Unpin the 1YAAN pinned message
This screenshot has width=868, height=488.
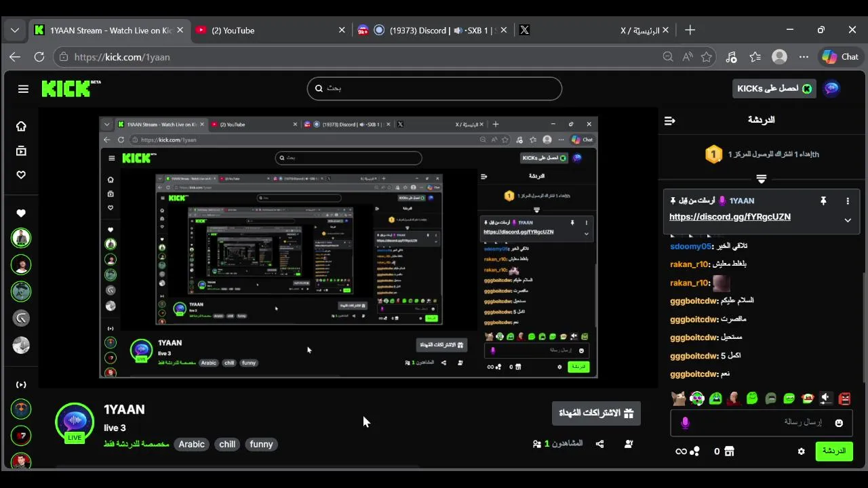pos(823,201)
